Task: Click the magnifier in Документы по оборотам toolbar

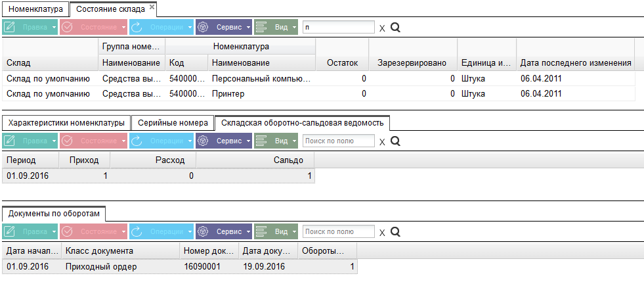Action: [395, 232]
